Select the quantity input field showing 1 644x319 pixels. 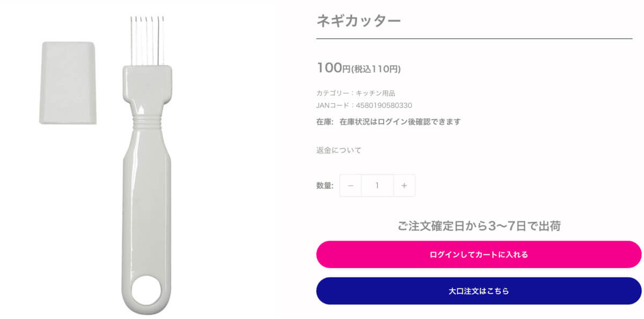click(377, 185)
